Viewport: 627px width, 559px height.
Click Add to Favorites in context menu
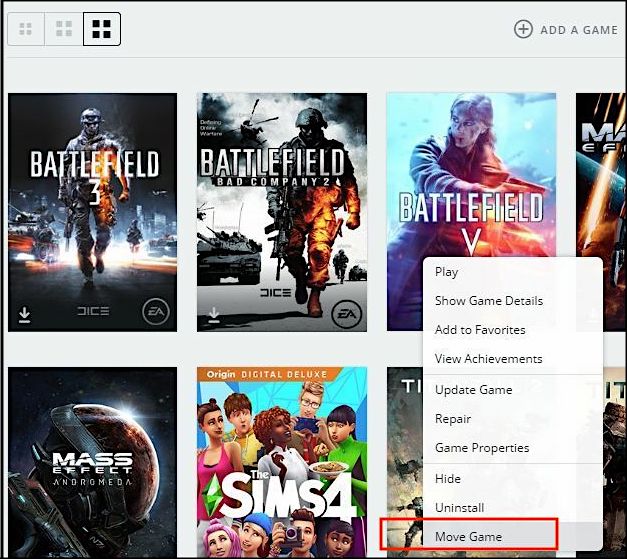480,330
